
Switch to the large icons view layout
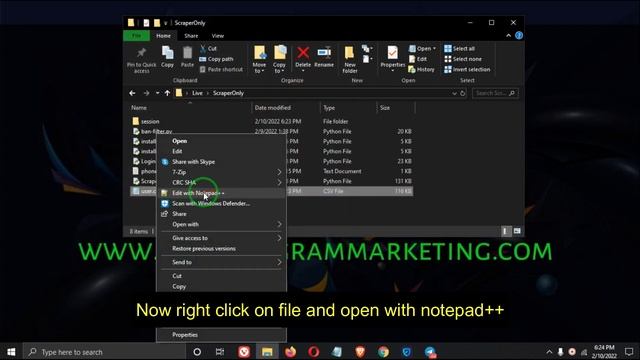tap(517, 231)
